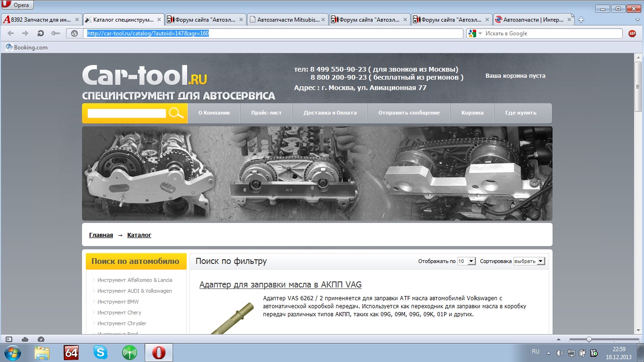The height and width of the screenshot is (362, 644).
Task: Go to the Корзина page
Action: tap(472, 113)
